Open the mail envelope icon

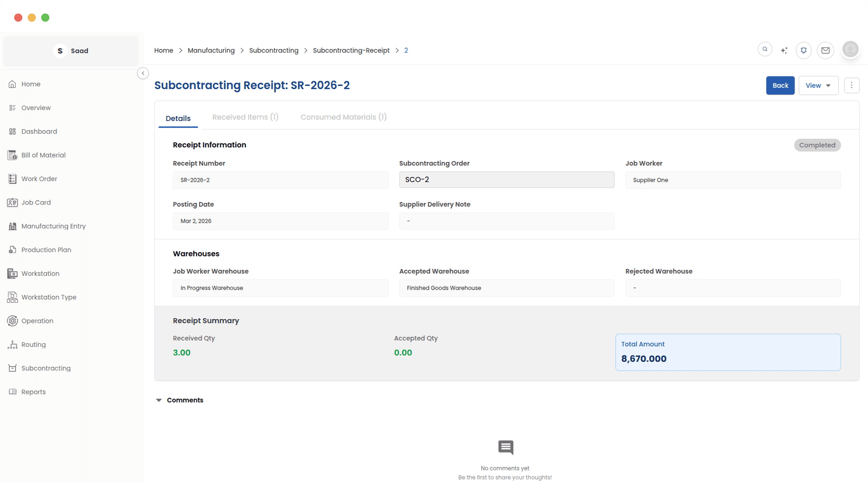(825, 50)
